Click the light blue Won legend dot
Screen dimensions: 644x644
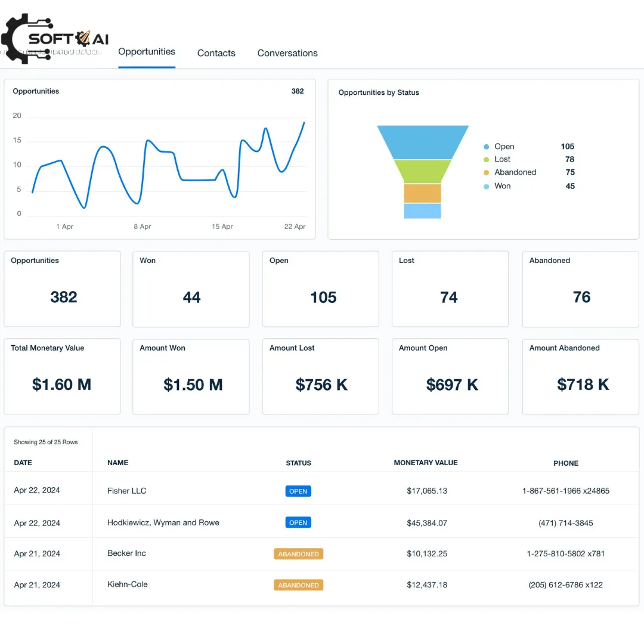[487, 187]
